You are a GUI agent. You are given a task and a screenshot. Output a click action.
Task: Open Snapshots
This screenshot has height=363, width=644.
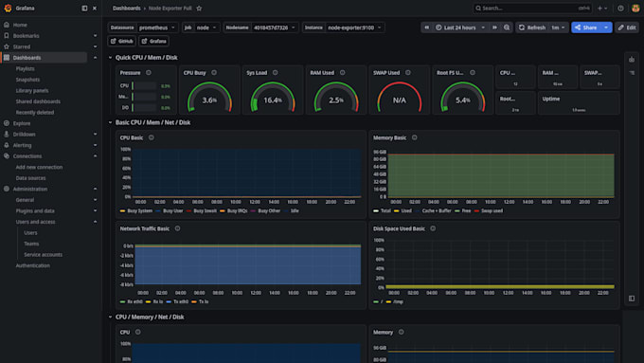point(27,80)
